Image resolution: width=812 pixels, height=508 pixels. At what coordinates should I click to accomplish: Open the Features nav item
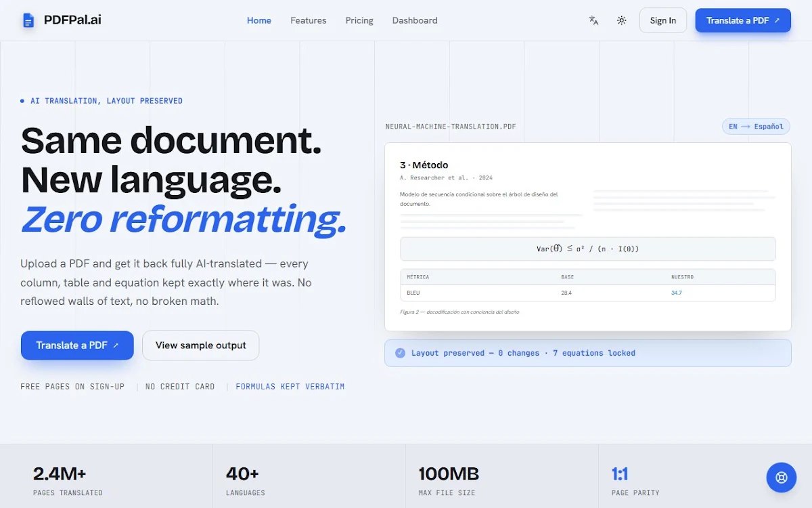point(309,20)
